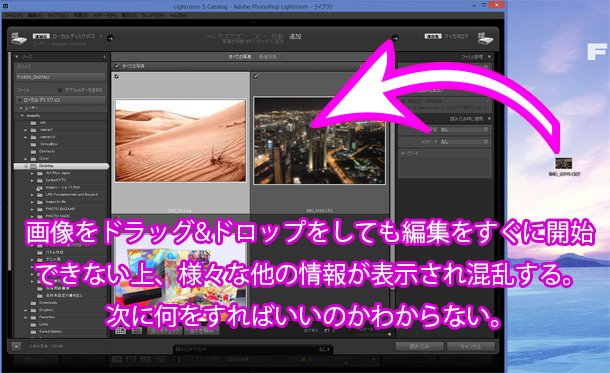Click the F logo on desktop wallpaper corner
This screenshot has height=373, width=610.
click(596, 52)
